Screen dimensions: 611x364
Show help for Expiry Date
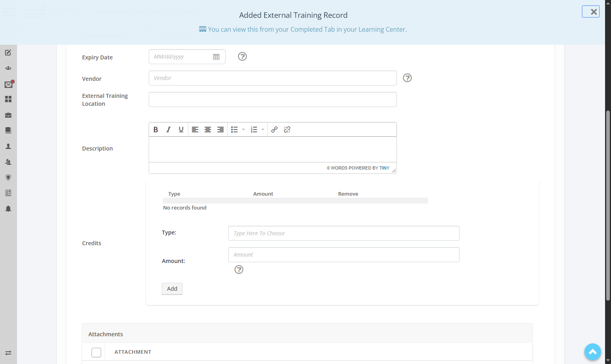[x=242, y=57]
